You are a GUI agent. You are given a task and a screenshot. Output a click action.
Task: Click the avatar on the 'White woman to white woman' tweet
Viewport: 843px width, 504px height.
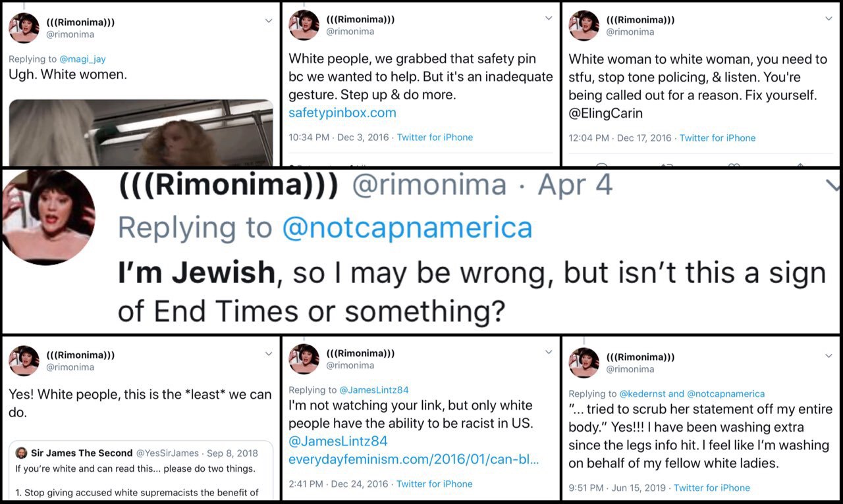click(x=584, y=26)
